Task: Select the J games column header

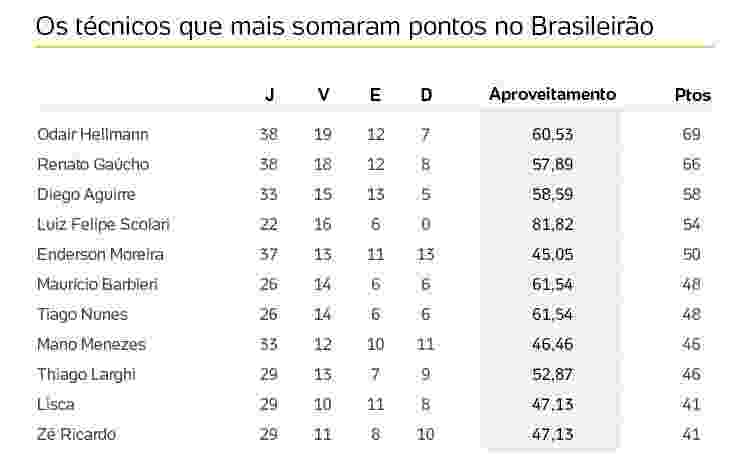Action: click(x=269, y=95)
